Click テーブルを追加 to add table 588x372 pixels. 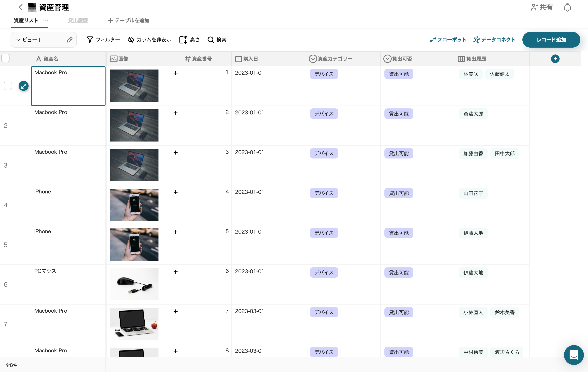(x=128, y=20)
